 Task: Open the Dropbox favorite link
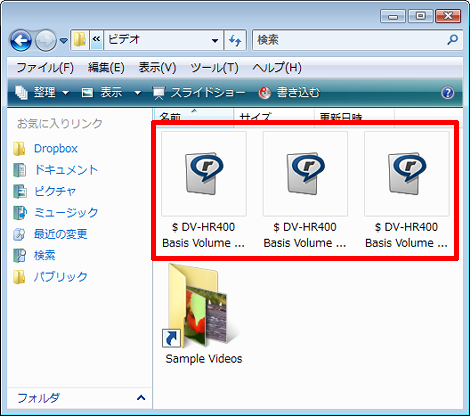[x=56, y=148]
